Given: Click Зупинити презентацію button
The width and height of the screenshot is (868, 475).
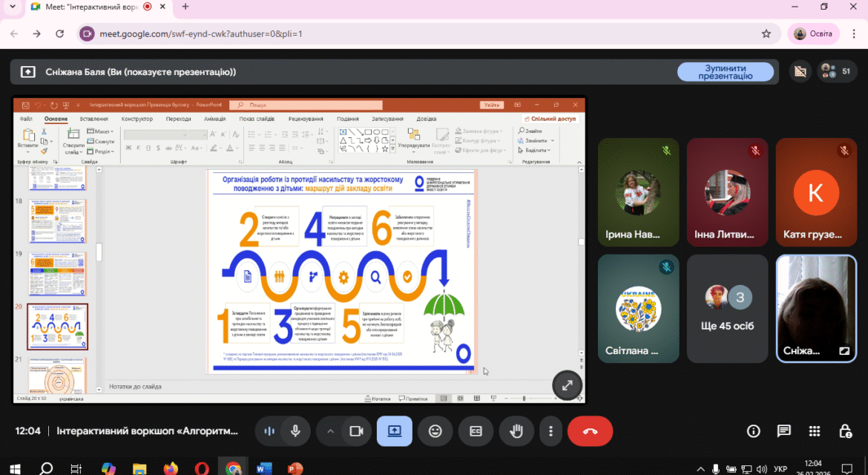Looking at the screenshot, I should pyautogui.click(x=725, y=71).
